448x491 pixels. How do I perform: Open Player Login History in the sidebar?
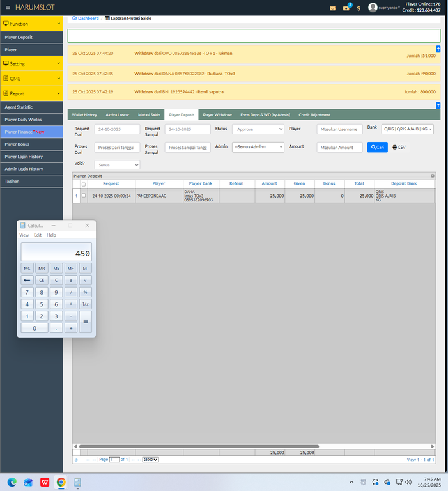pos(31,157)
